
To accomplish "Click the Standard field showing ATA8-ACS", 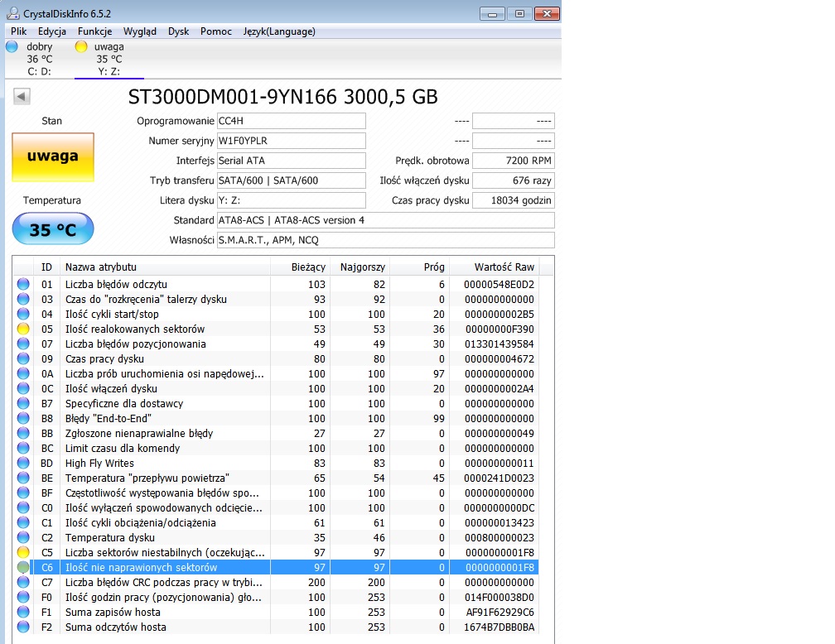I will coord(385,220).
